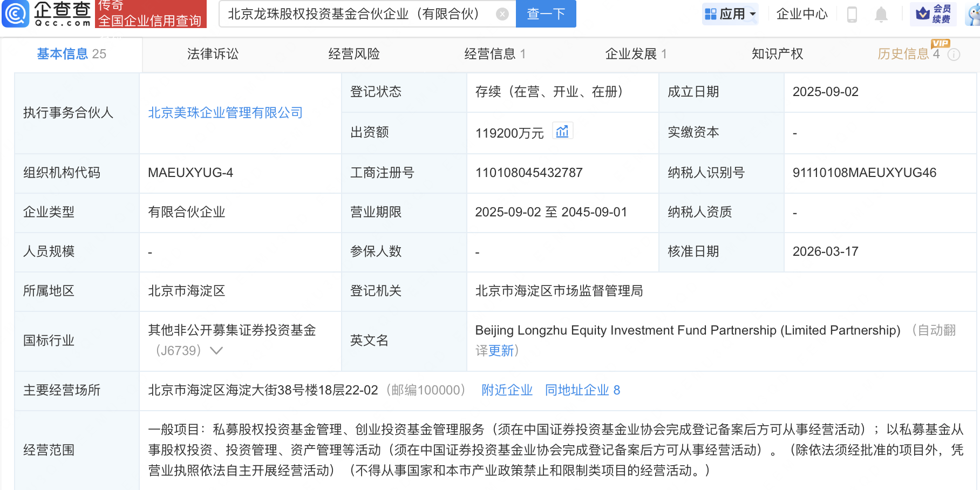Switch to the 知识产权 tab
The height and width of the screenshot is (490, 980).
(777, 54)
